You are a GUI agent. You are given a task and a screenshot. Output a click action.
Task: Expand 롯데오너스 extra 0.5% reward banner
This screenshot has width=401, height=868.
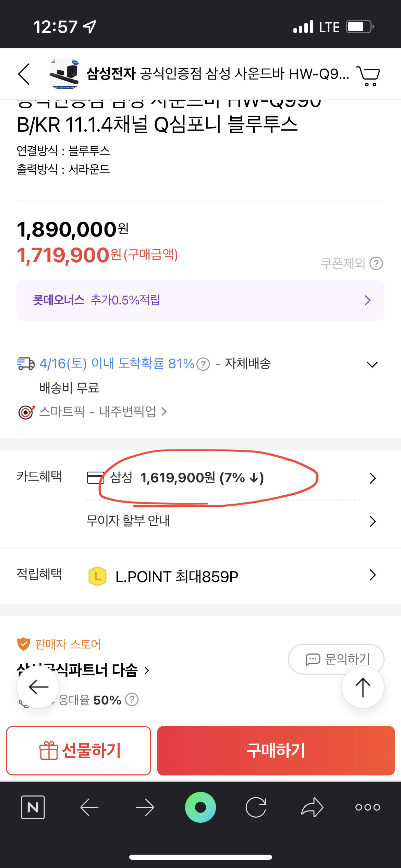200,300
